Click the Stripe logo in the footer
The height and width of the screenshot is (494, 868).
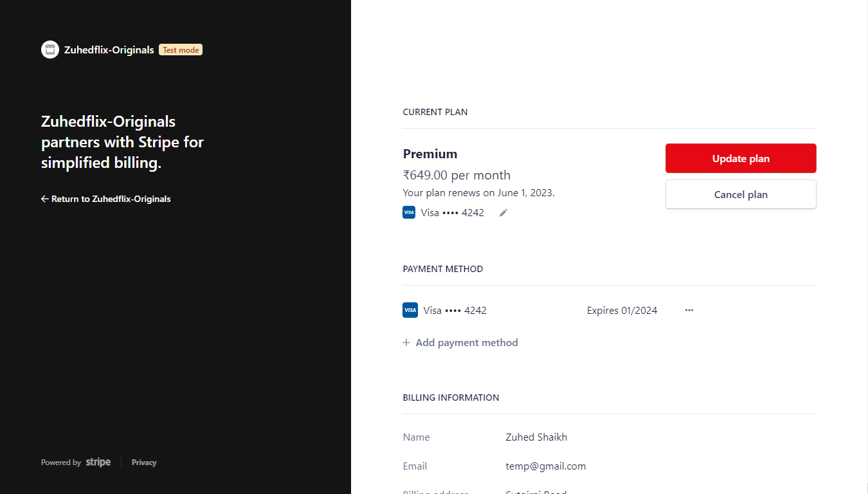pos(98,462)
